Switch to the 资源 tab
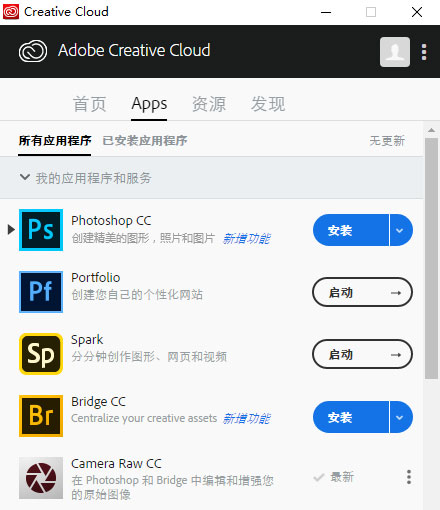The image size is (440, 510). pos(209,104)
